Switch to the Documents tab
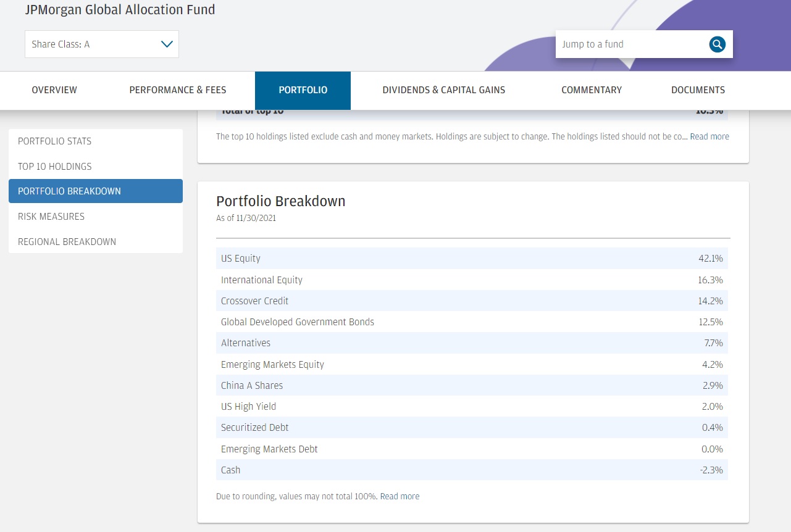This screenshot has width=791, height=532. coord(698,90)
